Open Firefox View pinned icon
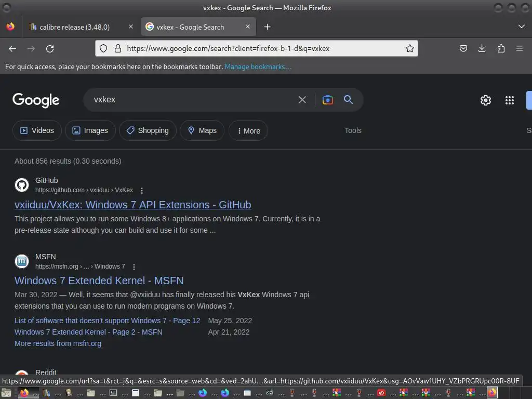532x399 pixels. [x=10, y=26]
